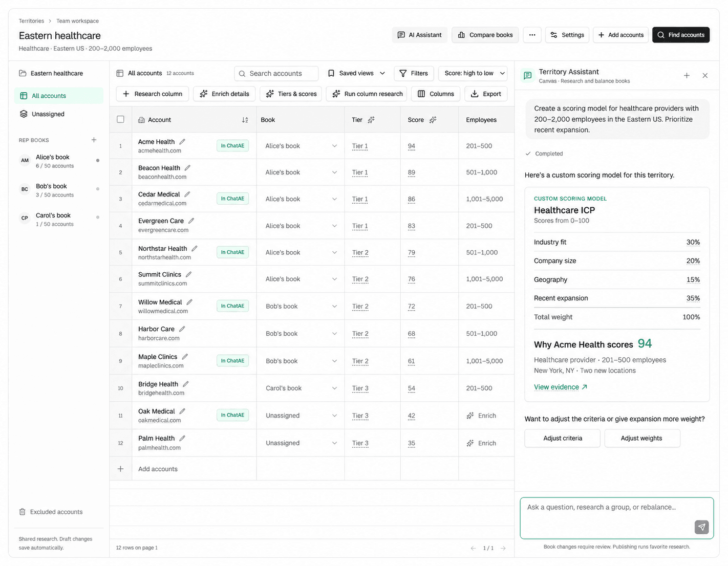Open the Score: high to low sort dropdown
Image resolution: width=728 pixels, height=566 pixels.
[473, 73]
